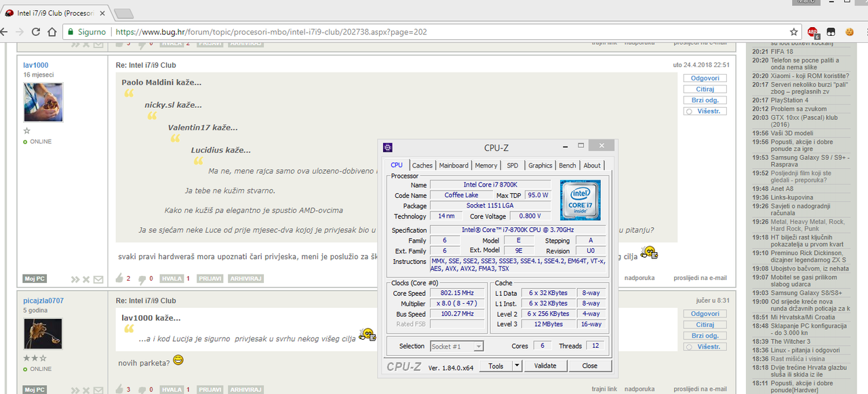The height and width of the screenshot is (394, 868).
Task: Open the Socket #1 selection dropdown in CPU-Z
Action: click(x=457, y=346)
